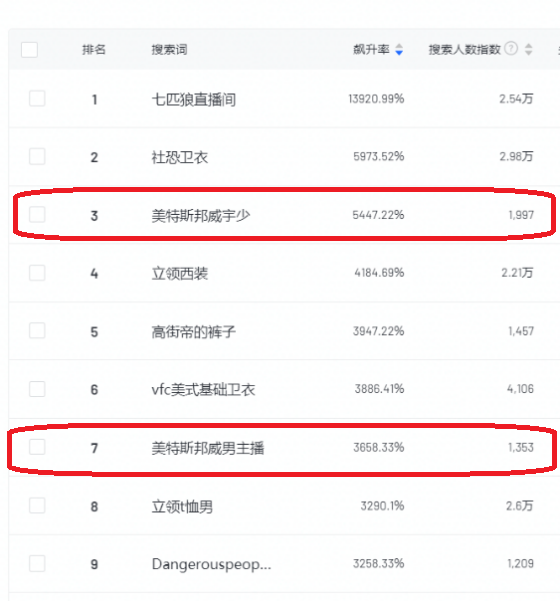Tick the checkbox for 美特斯邦威宇少
560x601 pixels.
coord(37,215)
